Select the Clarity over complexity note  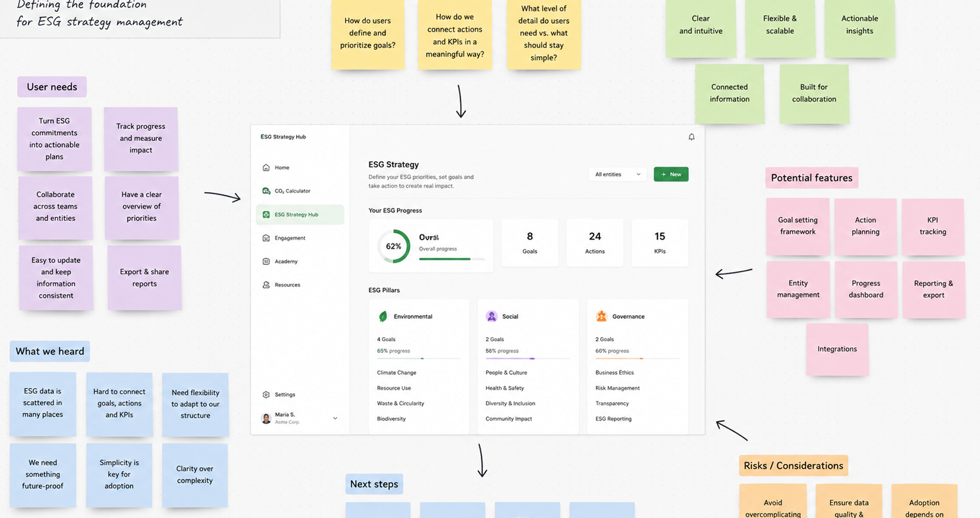[195, 475]
